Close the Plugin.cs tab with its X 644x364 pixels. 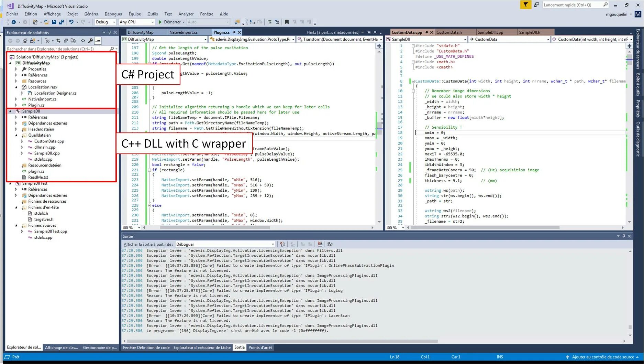point(240,32)
